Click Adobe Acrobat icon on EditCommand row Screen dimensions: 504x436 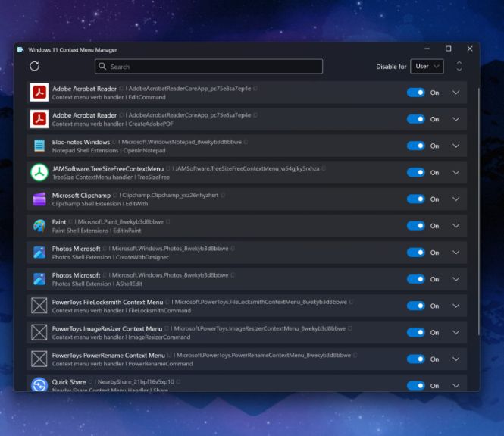39,93
